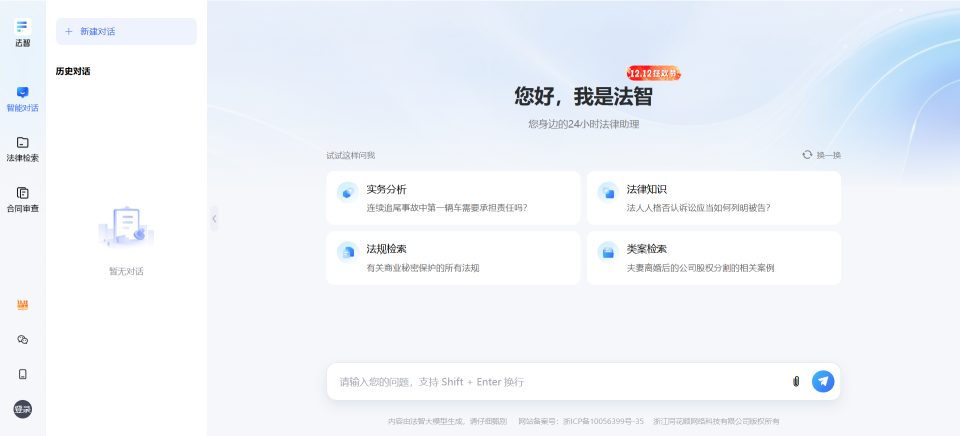Collapse the history panel with the arrow
Viewport: 960px width, 436px height.
point(214,218)
